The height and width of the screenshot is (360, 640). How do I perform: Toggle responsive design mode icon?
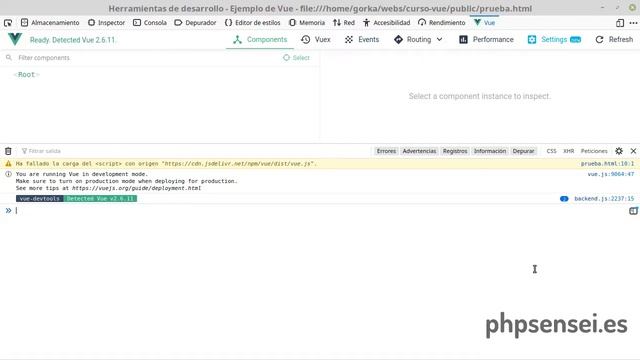click(620, 23)
